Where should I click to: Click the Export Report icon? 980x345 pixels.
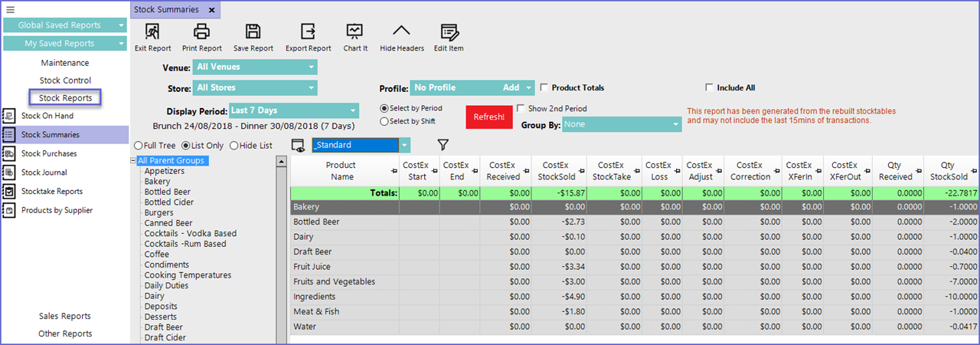(x=308, y=31)
